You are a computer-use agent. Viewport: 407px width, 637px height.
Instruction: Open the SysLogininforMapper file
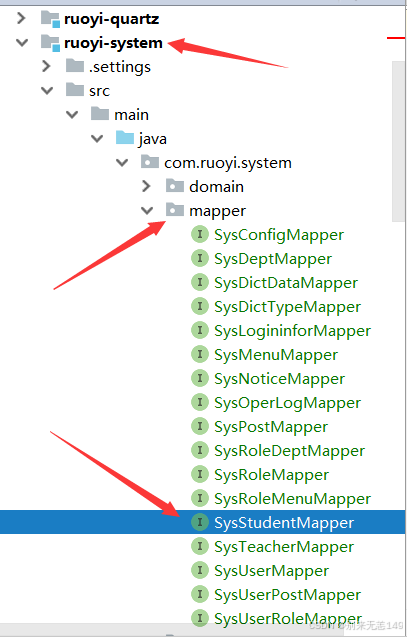[292, 331]
